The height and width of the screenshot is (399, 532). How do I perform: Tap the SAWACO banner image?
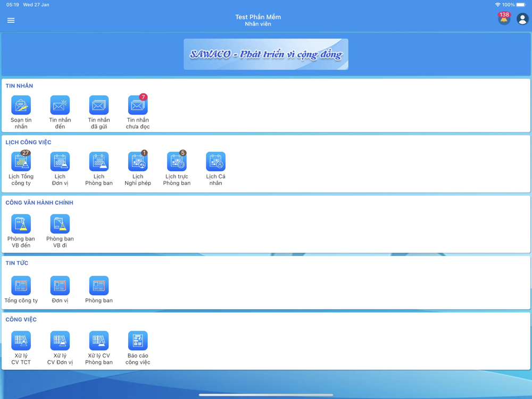[x=266, y=54]
